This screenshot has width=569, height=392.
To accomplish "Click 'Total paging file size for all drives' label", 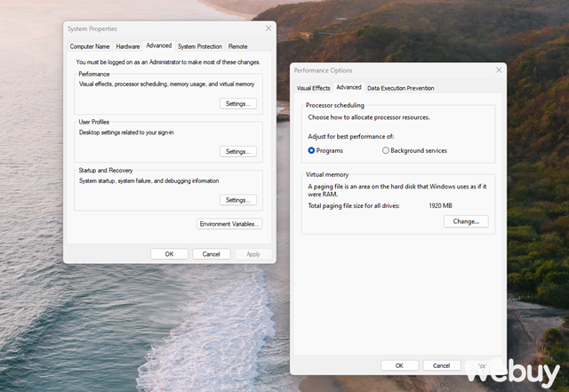I will click(x=354, y=206).
